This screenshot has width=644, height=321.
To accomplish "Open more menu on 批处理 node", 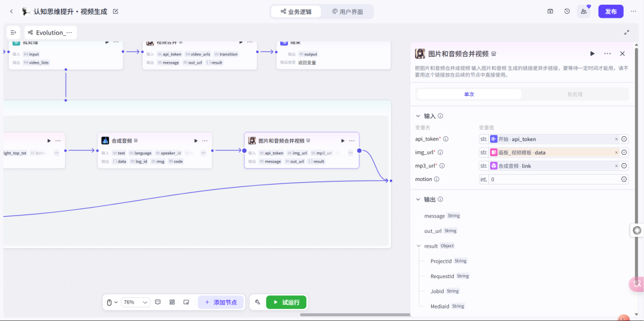I will pos(116,42).
